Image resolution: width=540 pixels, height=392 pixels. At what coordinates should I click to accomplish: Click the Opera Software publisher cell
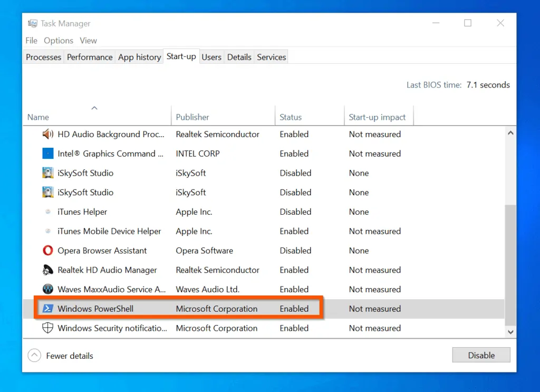[x=204, y=251]
